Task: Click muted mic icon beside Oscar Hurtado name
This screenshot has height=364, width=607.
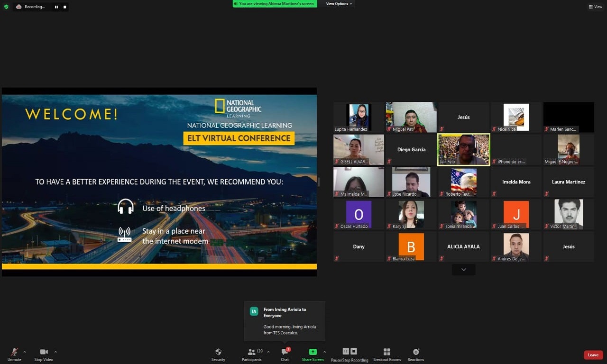Action: [x=337, y=226]
